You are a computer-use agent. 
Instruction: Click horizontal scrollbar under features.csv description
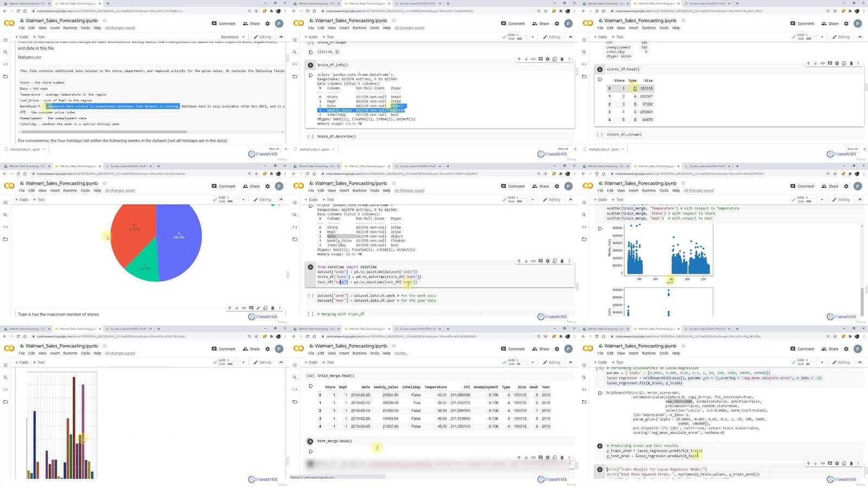[103, 131]
